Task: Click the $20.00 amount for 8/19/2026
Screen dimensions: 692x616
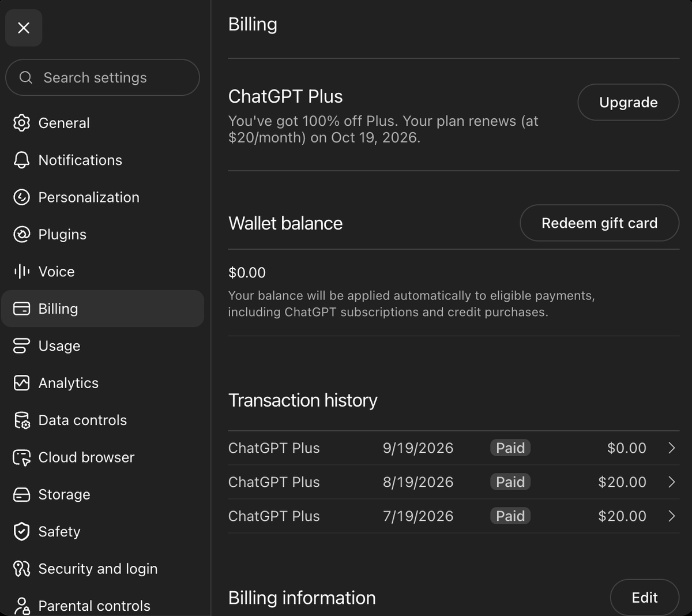Action: pyautogui.click(x=622, y=482)
